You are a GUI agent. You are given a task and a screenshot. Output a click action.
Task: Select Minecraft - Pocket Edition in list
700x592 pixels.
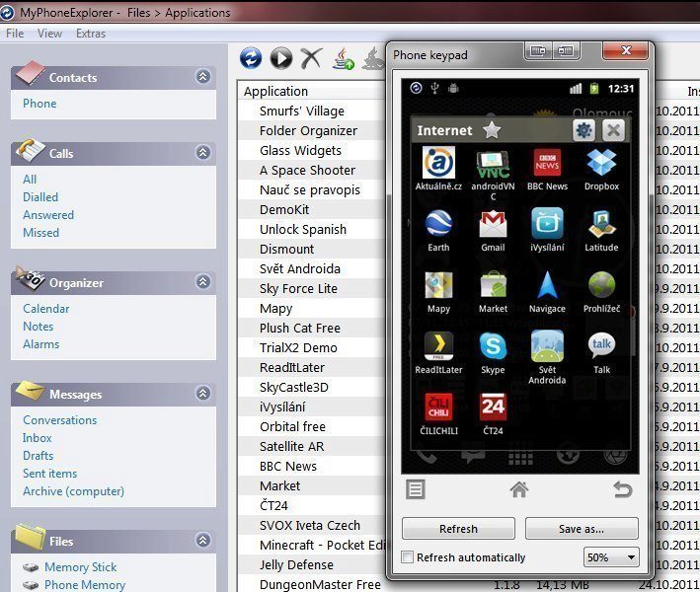[322, 546]
